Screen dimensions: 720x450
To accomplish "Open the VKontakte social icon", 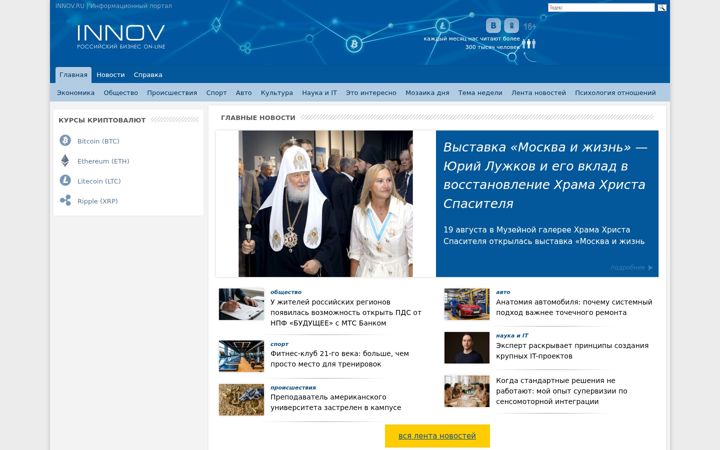I will tap(493, 25).
